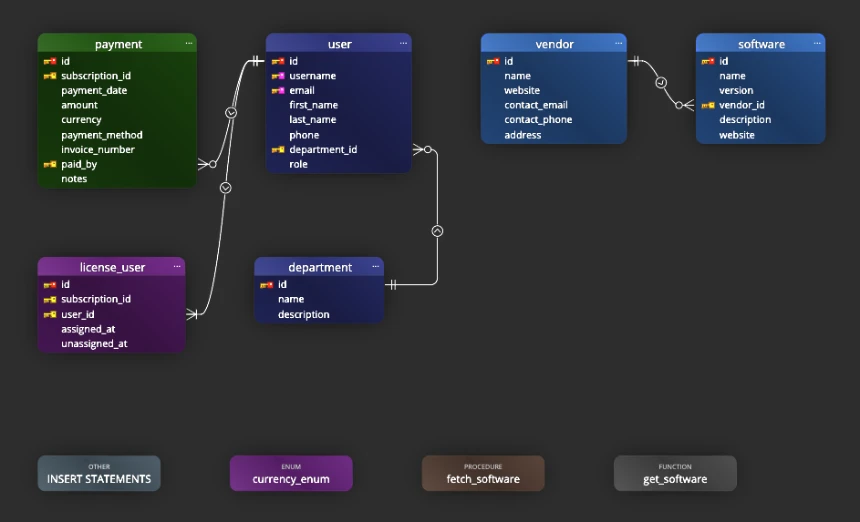Select the software table header
This screenshot has height=522, width=860.
click(x=761, y=43)
